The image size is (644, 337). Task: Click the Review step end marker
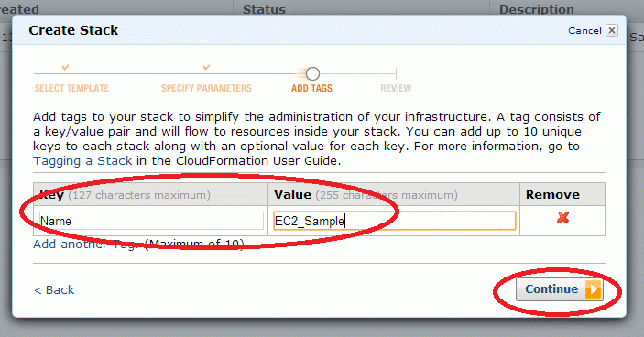396,74
